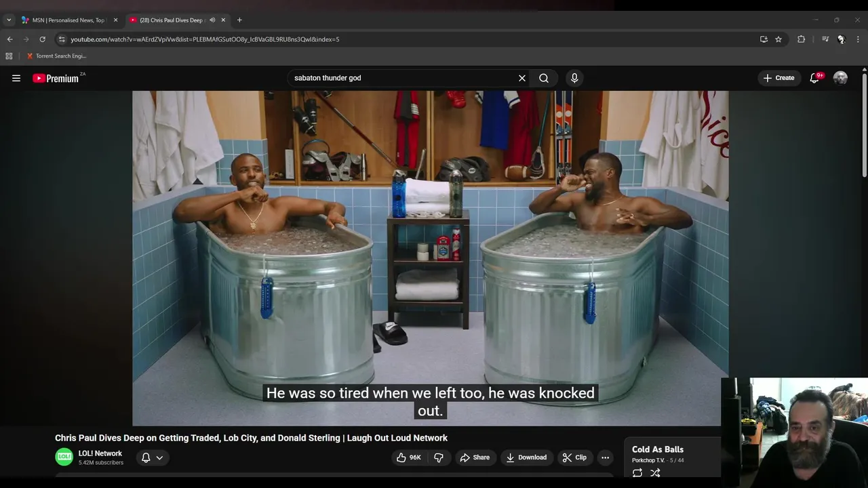Open a new browser tab

[239, 20]
